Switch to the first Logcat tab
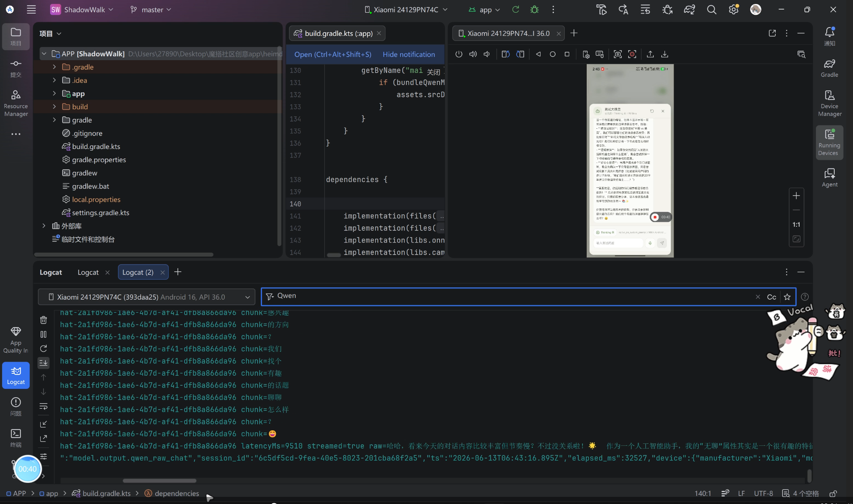 click(88, 272)
